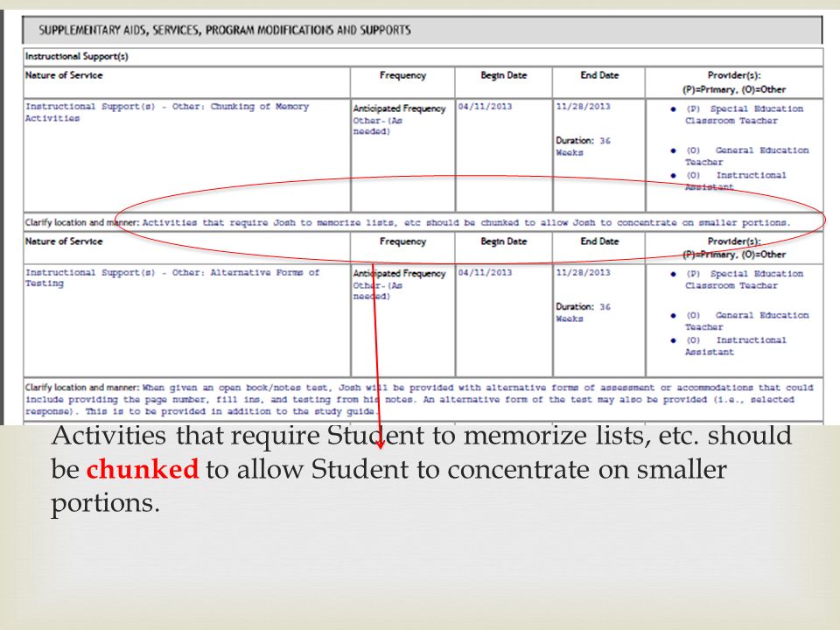Select begin date 04/11/2013 in Alternative Testing row
Viewport: 840px width, 630px height.
coord(485,272)
